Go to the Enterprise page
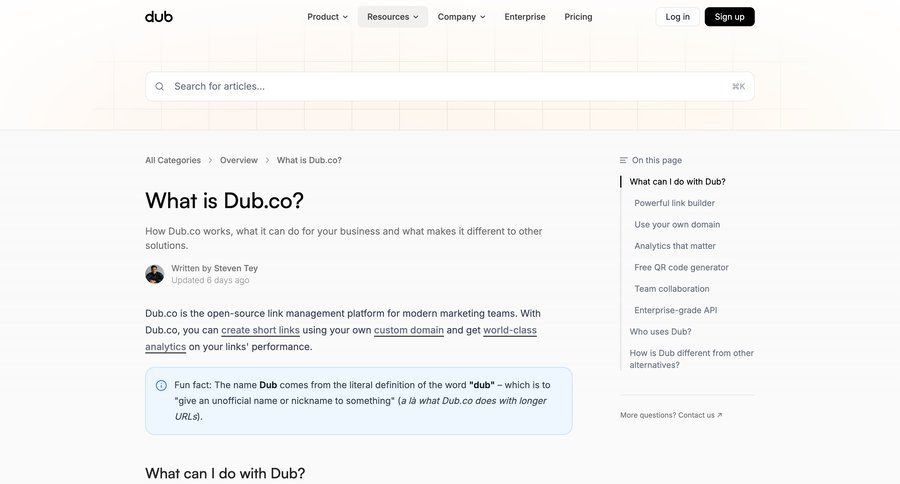Image resolution: width=900 pixels, height=484 pixels. click(x=525, y=17)
